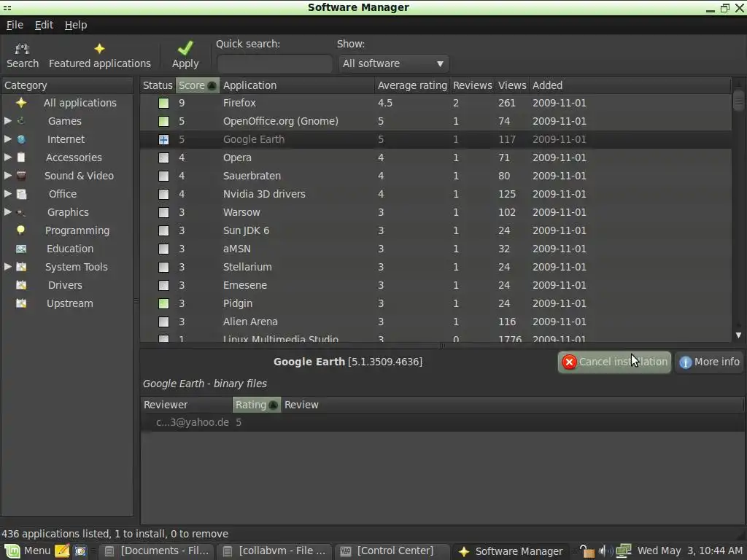Expand the Sound & Video category arrow
Screen dimensions: 747x560
[7, 176]
